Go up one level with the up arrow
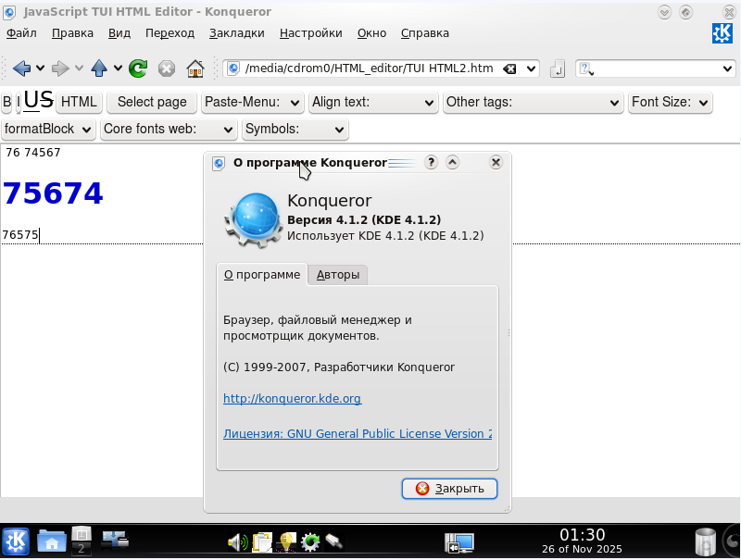Viewport: 741px width, 560px height. coord(99,68)
